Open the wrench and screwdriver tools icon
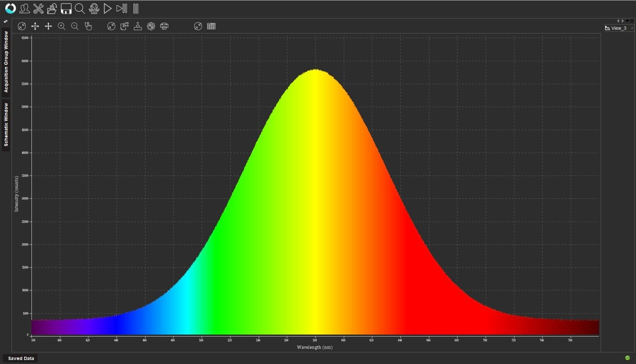The height and width of the screenshot is (364, 636). pos(38,8)
